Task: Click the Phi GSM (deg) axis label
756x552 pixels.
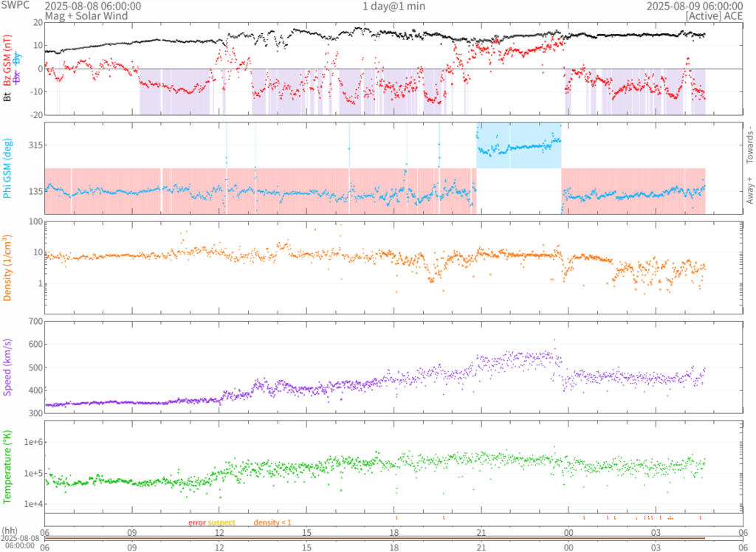Action: coord(7,169)
